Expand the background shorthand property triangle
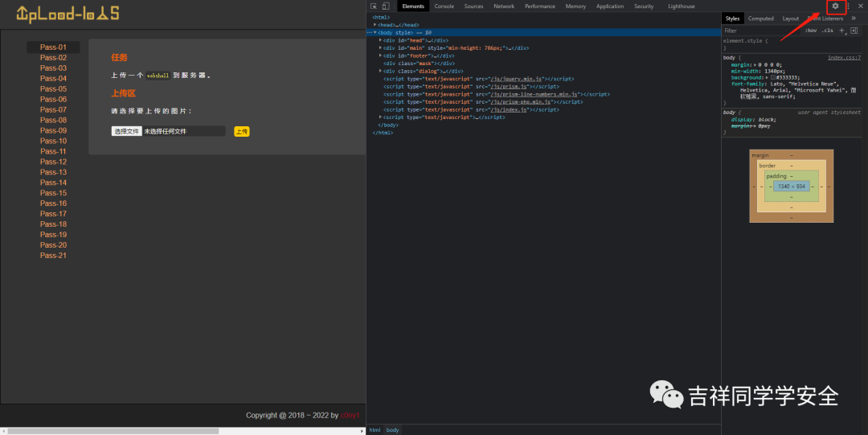Viewport: 868px width, 435px height. [768, 77]
